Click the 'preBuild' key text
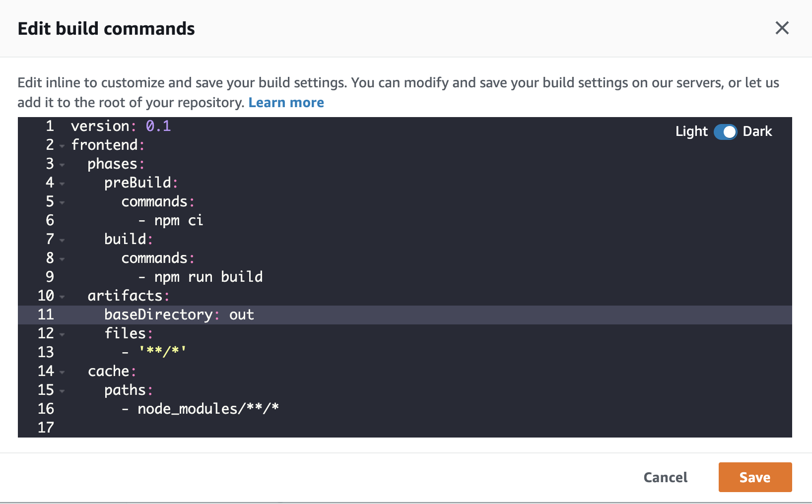 (x=137, y=183)
